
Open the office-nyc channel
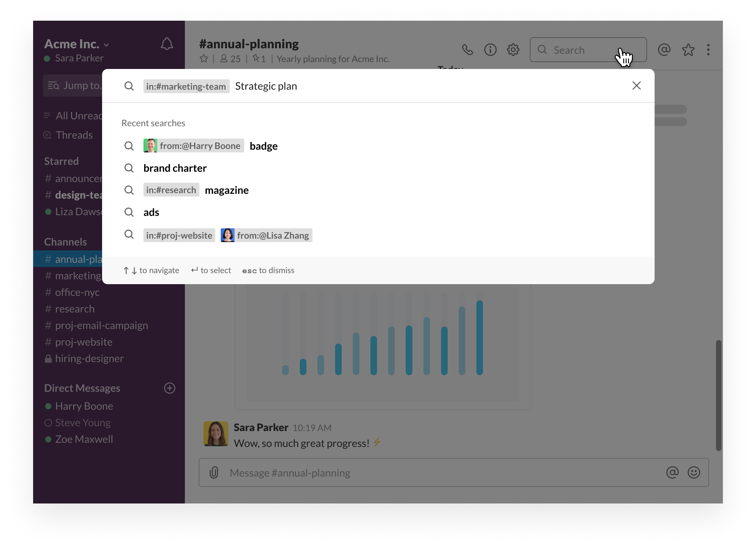click(77, 292)
